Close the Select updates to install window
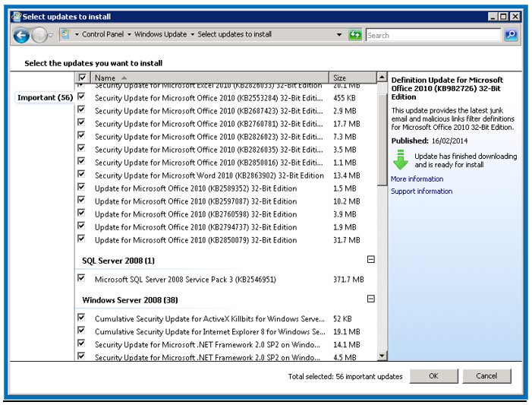532x405 pixels. click(x=515, y=16)
